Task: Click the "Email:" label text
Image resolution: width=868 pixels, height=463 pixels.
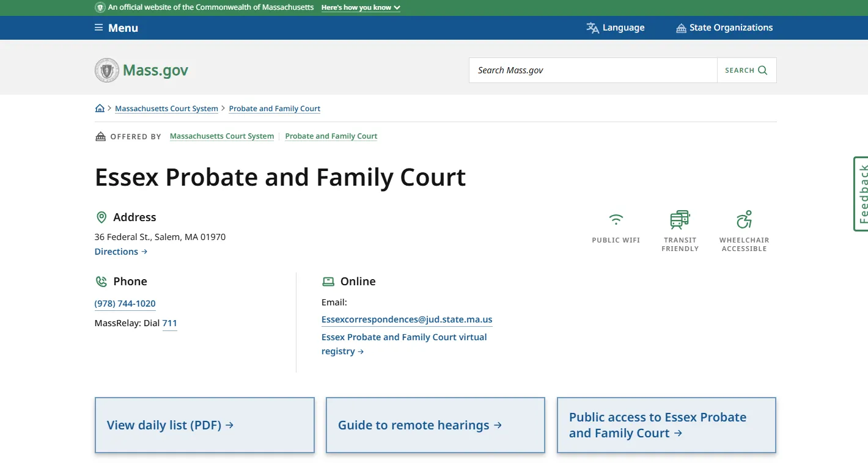Action: 334,302
